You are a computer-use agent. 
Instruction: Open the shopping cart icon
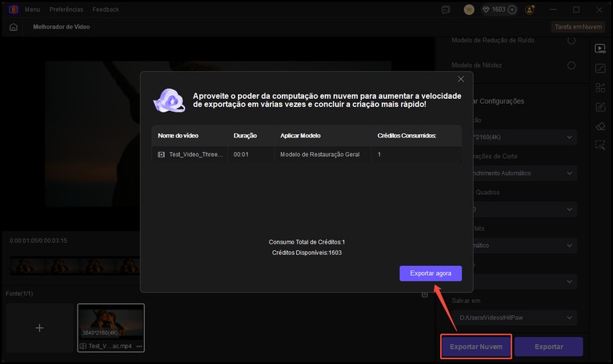[469, 10]
